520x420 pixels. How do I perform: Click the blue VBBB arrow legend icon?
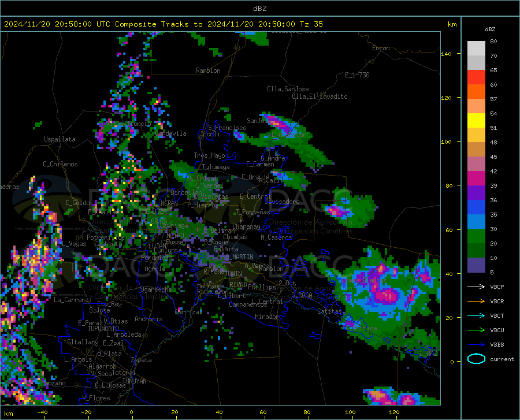(x=476, y=345)
